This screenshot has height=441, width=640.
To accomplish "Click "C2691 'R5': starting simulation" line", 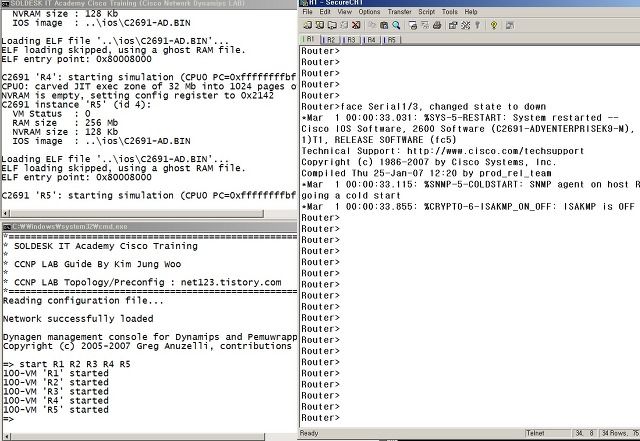I will pyautogui.click(x=149, y=195).
